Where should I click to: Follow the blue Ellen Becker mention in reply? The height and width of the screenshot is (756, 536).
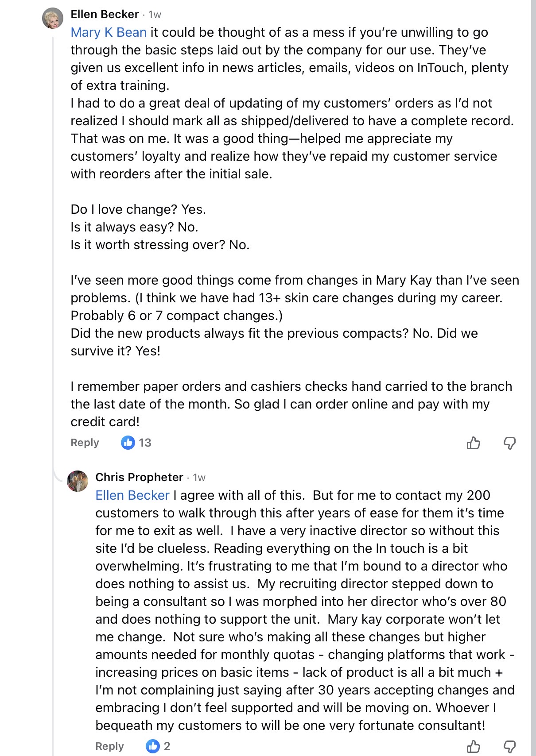(x=132, y=495)
